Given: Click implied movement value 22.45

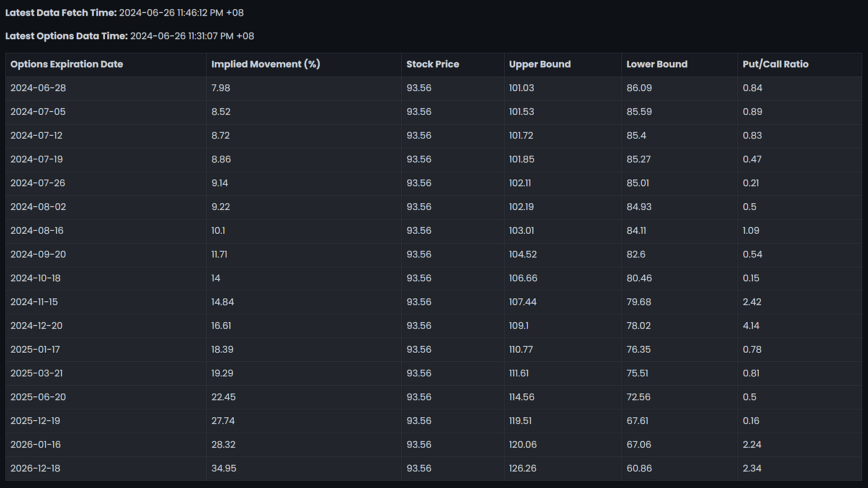Looking at the screenshot, I should [224, 397].
